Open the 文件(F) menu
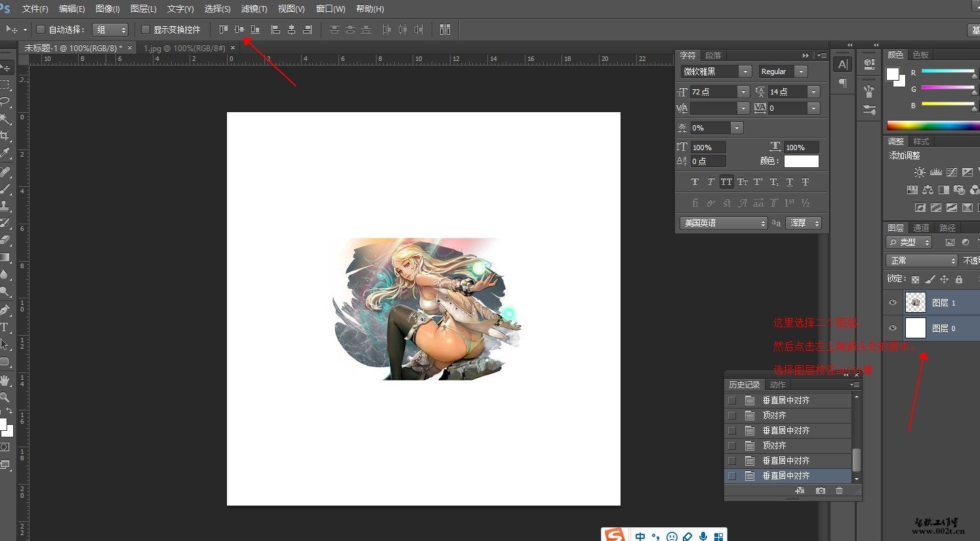The width and height of the screenshot is (980, 541). 35,9
